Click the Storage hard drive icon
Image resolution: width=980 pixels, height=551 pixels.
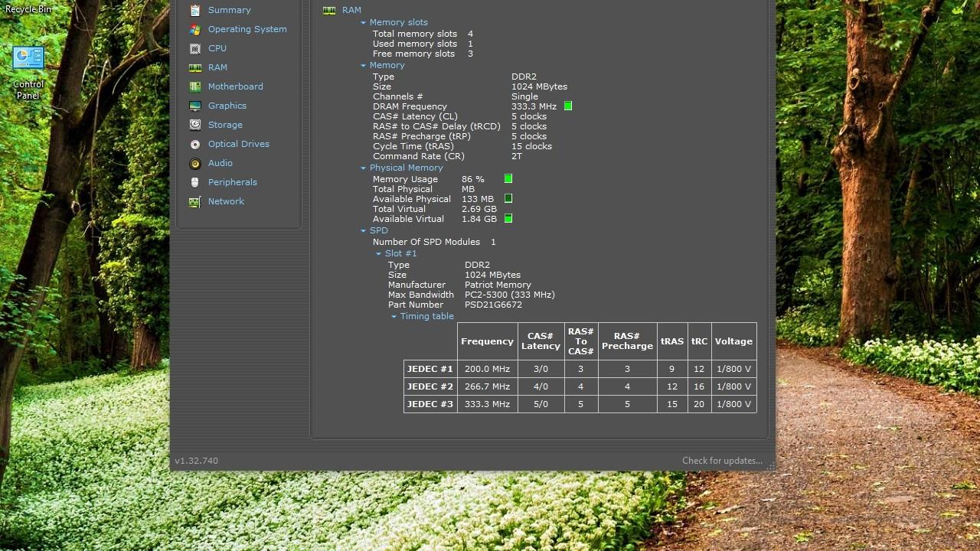(x=195, y=125)
